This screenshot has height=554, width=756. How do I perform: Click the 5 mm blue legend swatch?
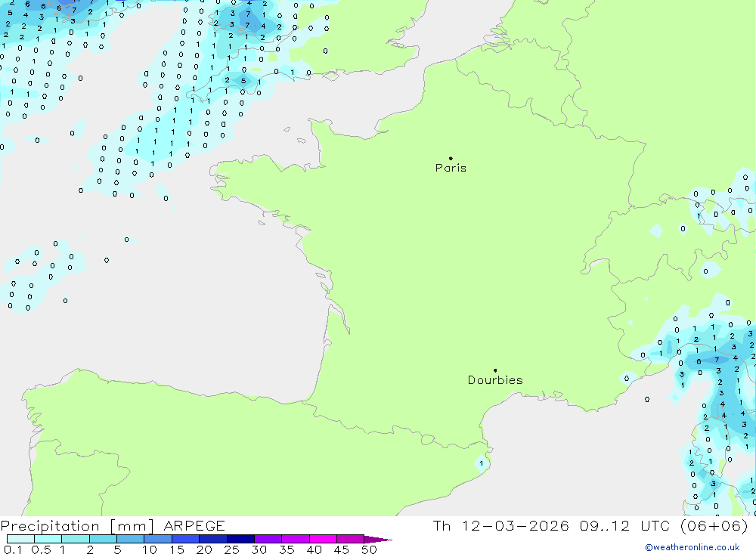(x=130, y=539)
